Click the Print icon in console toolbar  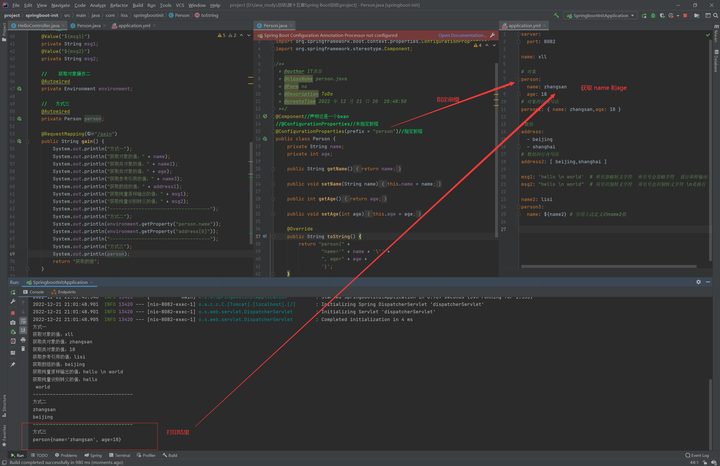[x=23, y=340]
